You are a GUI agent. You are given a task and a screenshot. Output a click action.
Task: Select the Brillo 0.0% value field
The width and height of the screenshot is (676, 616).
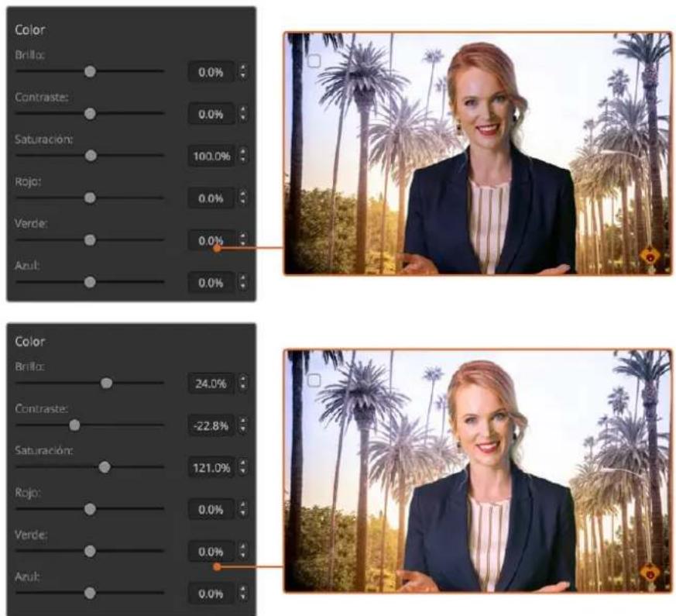click(x=211, y=72)
